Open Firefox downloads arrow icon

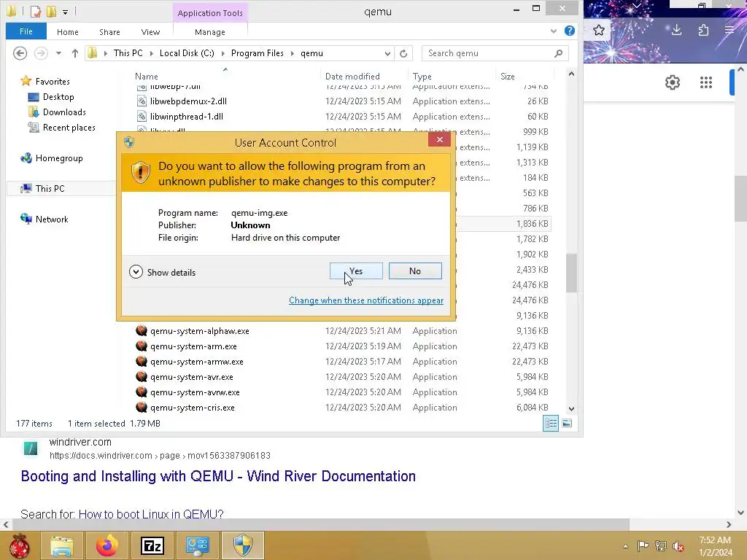(676, 31)
